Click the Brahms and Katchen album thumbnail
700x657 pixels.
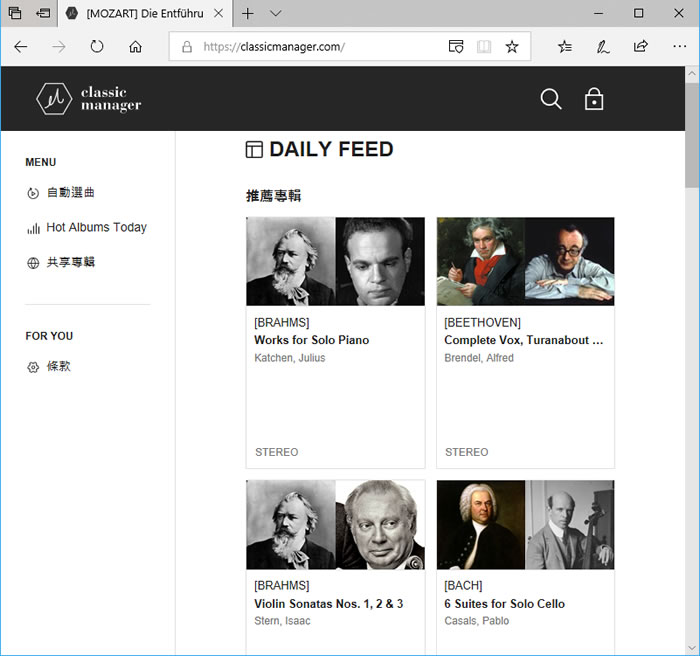click(x=335, y=262)
